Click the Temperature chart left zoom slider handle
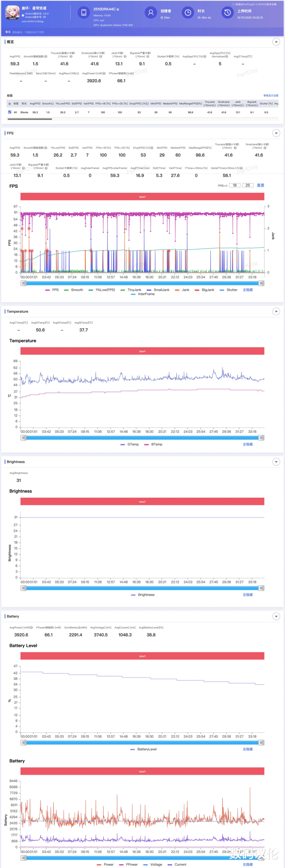The width and height of the screenshot is (285, 868). pos(23,438)
